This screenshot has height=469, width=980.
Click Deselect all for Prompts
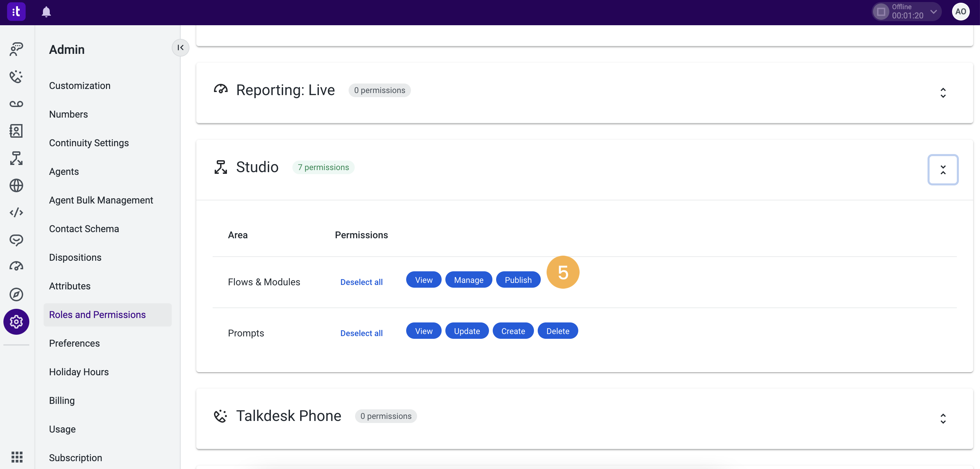[x=361, y=333]
